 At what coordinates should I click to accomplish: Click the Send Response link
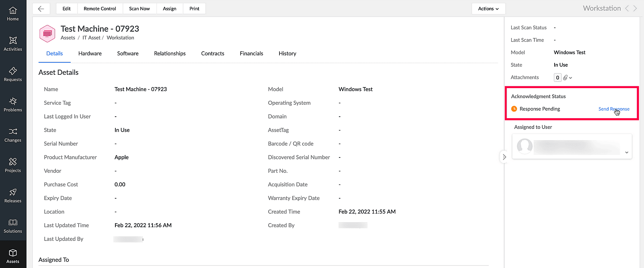click(614, 109)
